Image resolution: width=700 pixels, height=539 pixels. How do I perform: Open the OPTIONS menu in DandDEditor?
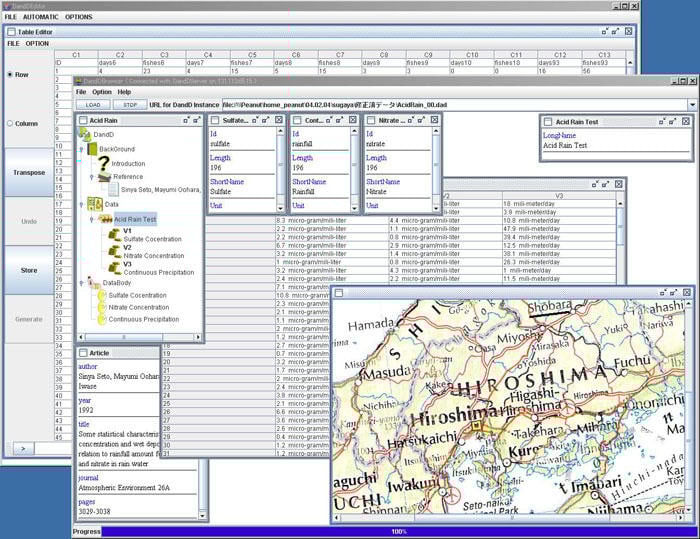click(x=79, y=17)
